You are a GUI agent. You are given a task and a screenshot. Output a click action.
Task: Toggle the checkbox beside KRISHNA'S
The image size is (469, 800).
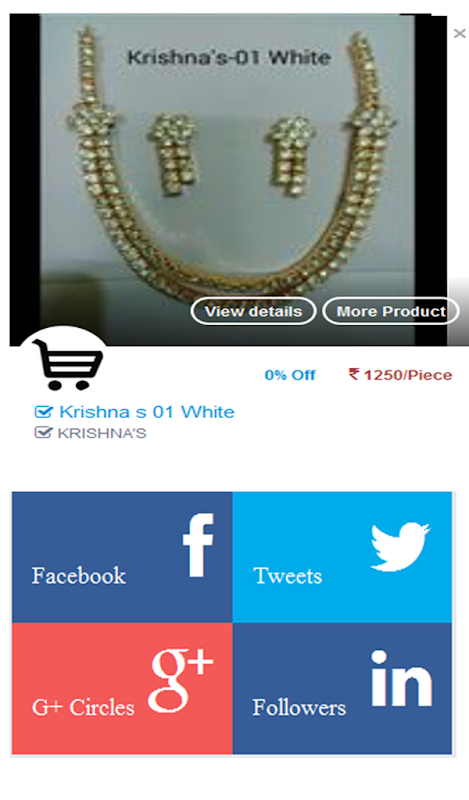click(x=43, y=433)
